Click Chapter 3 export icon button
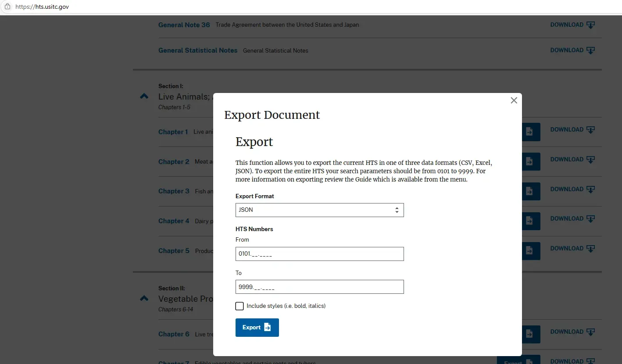622x364 pixels. click(x=530, y=191)
